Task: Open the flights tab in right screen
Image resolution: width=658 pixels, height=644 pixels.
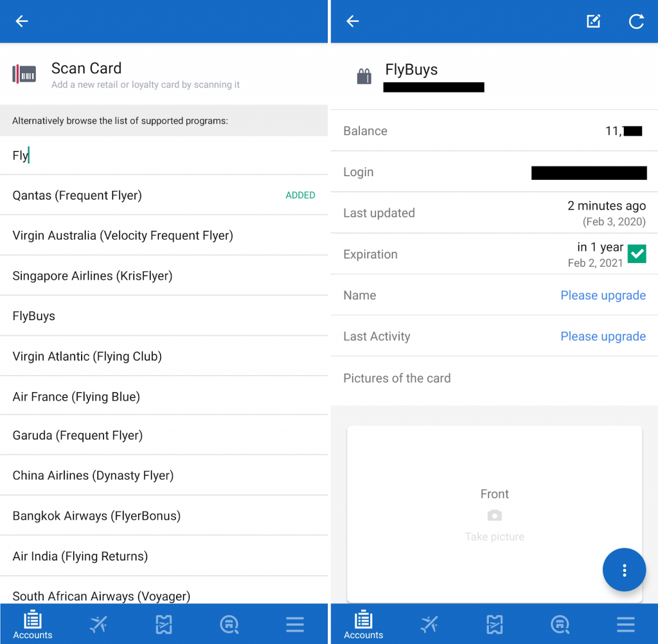Action: point(429,624)
